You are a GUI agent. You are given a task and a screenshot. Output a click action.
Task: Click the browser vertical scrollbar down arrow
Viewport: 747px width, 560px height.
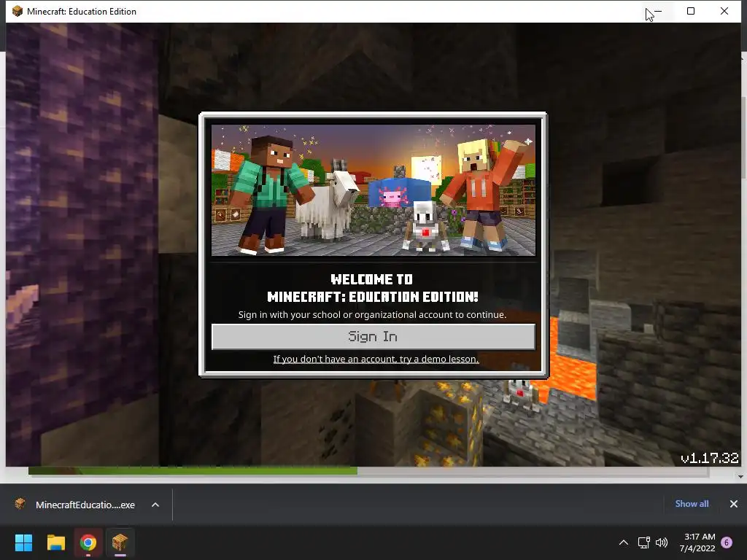(740, 476)
